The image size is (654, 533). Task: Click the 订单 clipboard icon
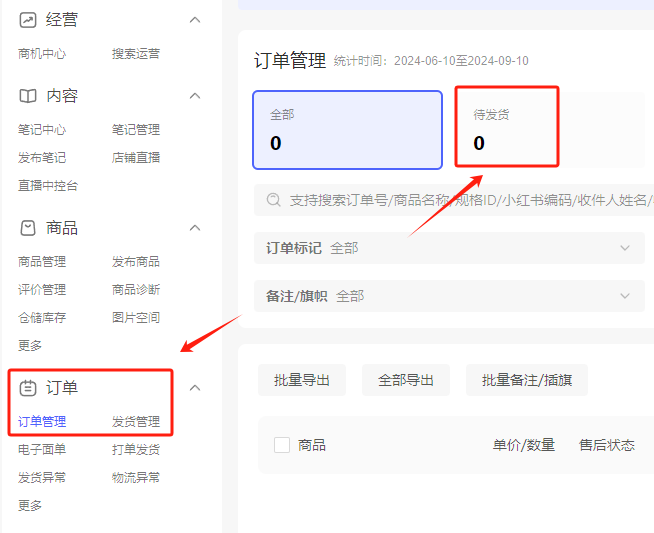[28, 388]
